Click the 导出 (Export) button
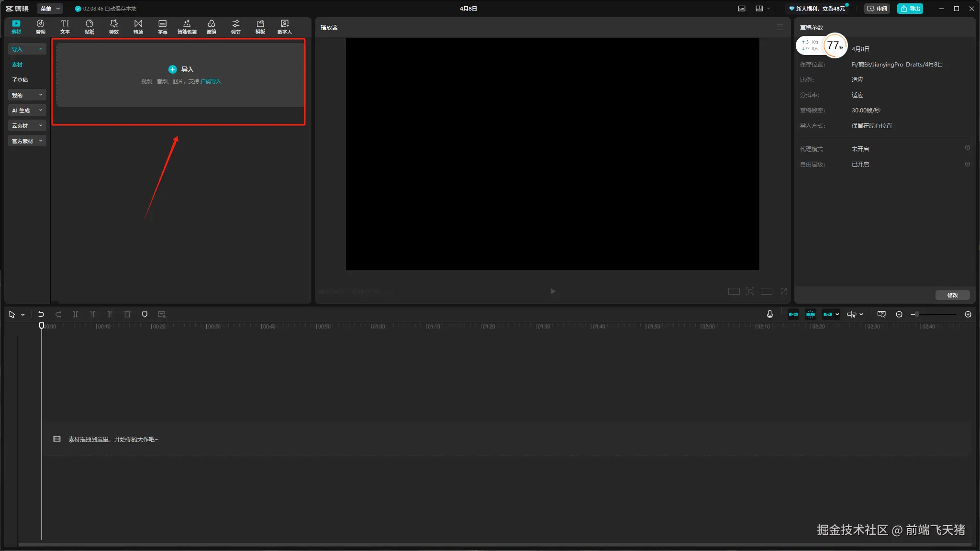 (x=910, y=9)
